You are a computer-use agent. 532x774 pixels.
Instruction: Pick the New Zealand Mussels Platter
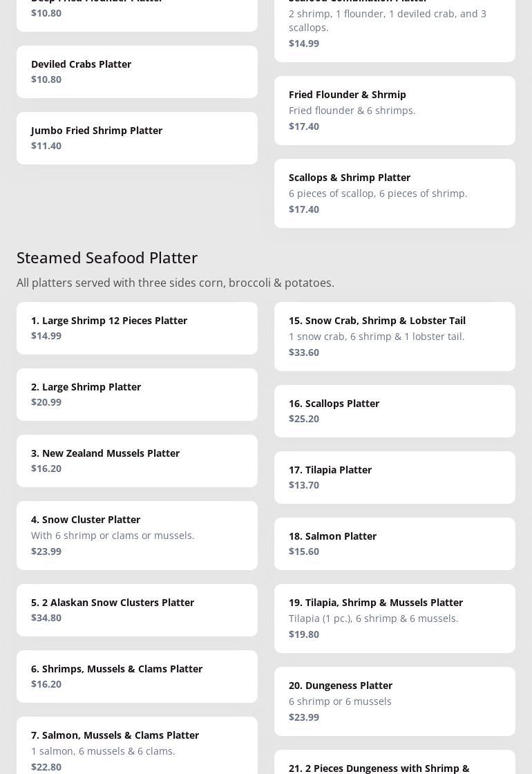pos(137,461)
